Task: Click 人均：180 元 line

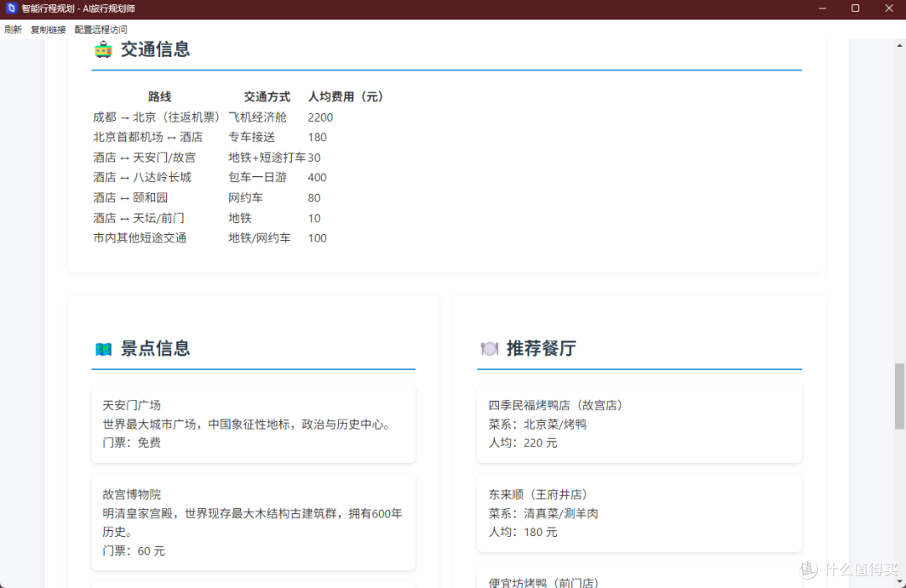Action: tap(523, 532)
